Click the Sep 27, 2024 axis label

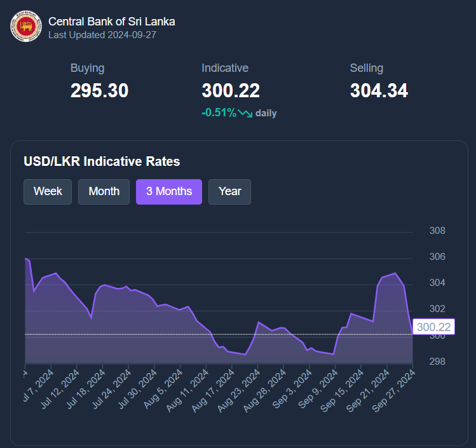coord(394,391)
